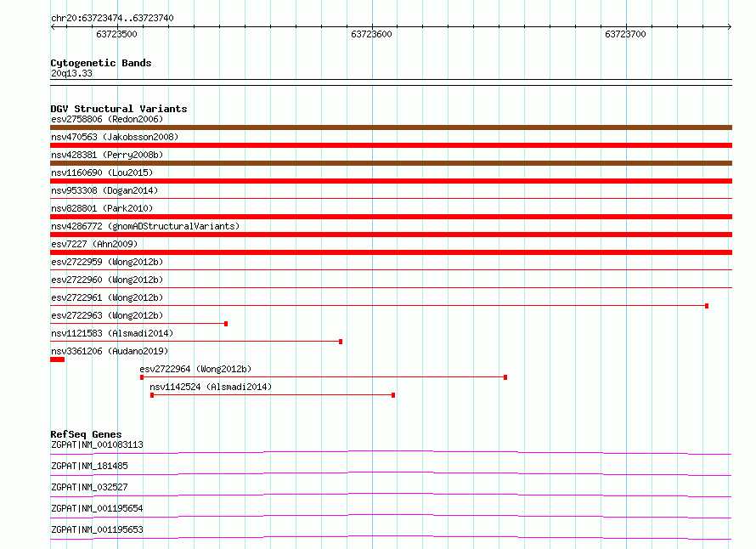The image size is (756, 549).
Task: Click the red bar under nsv4286772
Action: [391, 235]
